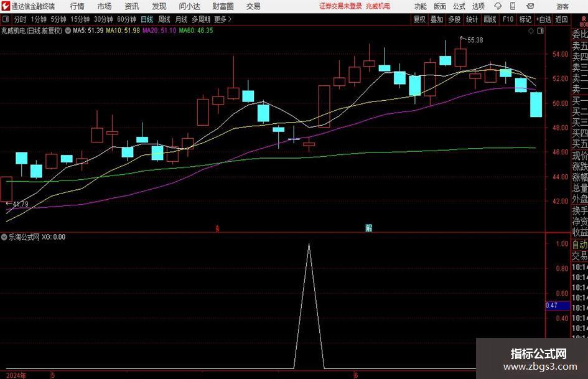The height and width of the screenshot is (379, 588).
Task: Expand the 乐淘公式网 sub-indicator dropdown arrow
Action: click(x=4, y=236)
